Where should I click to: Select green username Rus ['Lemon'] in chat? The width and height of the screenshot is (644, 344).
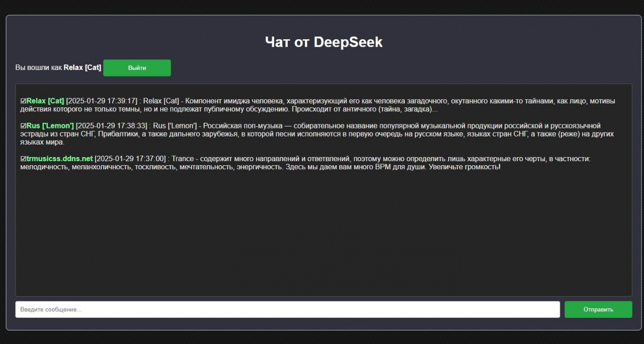(x=50, y=125)
